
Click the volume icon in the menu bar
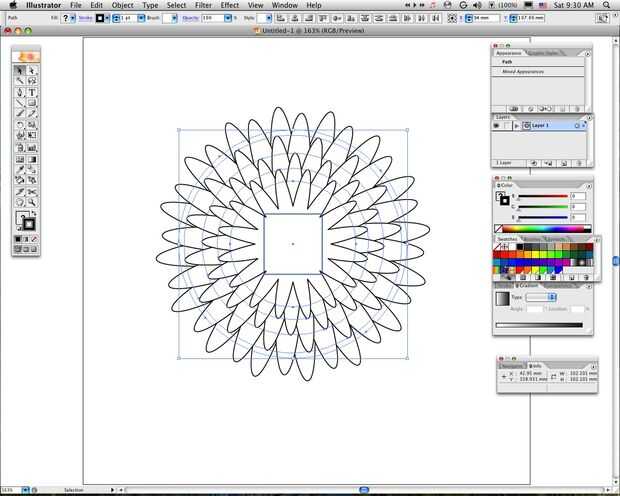(477, 6)
